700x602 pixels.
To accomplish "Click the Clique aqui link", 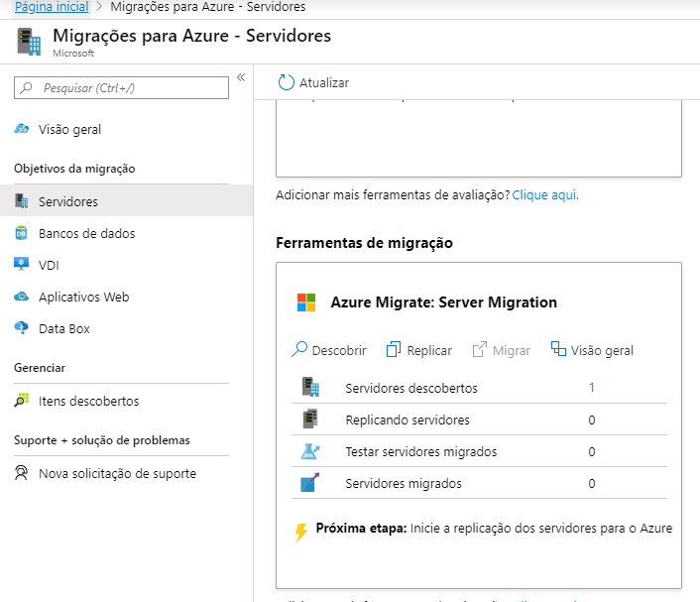I will coord(544,194).
